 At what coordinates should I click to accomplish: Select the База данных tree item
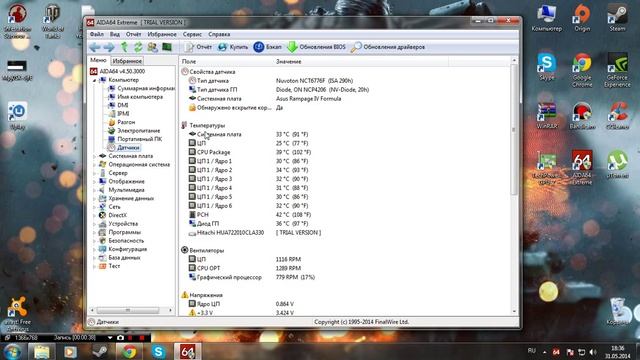tap(120, 258)
